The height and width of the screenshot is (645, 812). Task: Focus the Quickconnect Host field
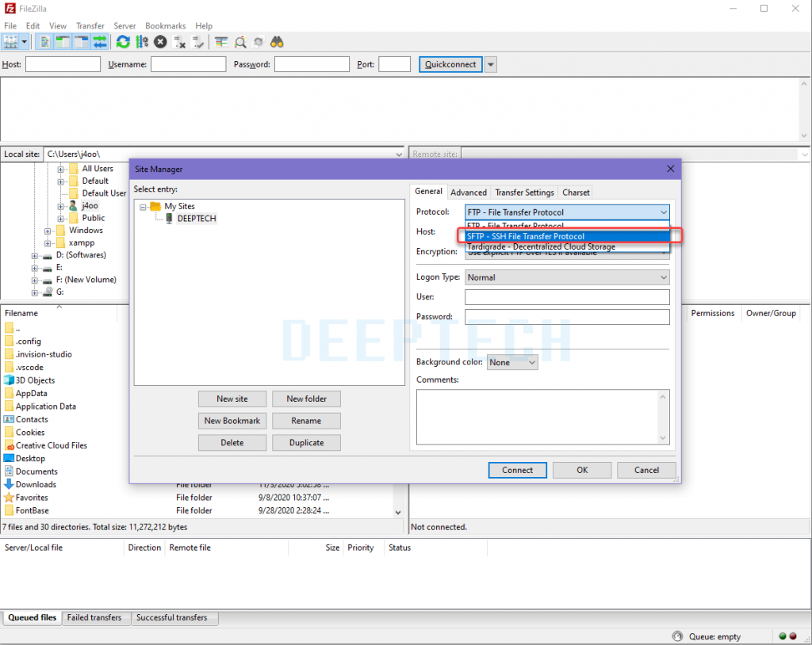pyautogui.click(x=63, y=64)
